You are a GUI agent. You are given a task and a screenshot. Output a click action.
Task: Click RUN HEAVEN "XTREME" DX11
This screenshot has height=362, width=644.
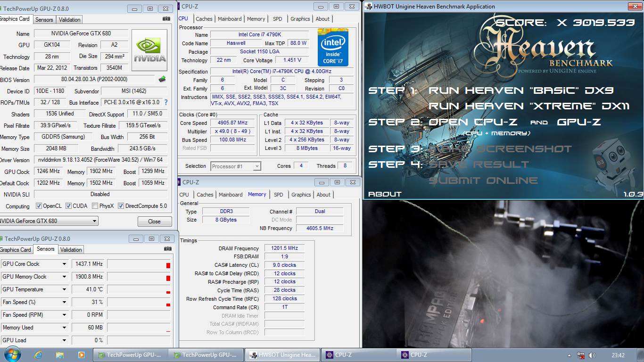[x=528, y=106]
